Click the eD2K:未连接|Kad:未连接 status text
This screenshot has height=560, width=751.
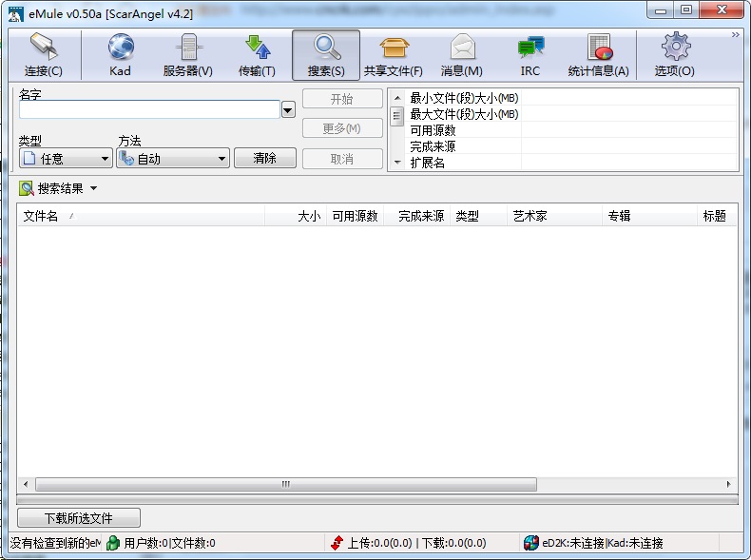[x=603, y=543]
